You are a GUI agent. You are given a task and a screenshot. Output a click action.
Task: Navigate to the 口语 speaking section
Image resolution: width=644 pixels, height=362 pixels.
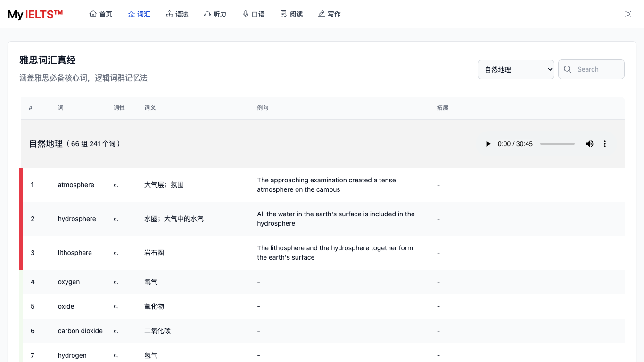tap(254, 14)
